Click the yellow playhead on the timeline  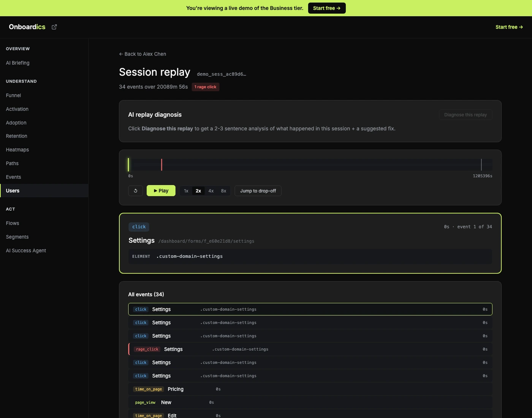pyautogui.click(x=128, y=165)
